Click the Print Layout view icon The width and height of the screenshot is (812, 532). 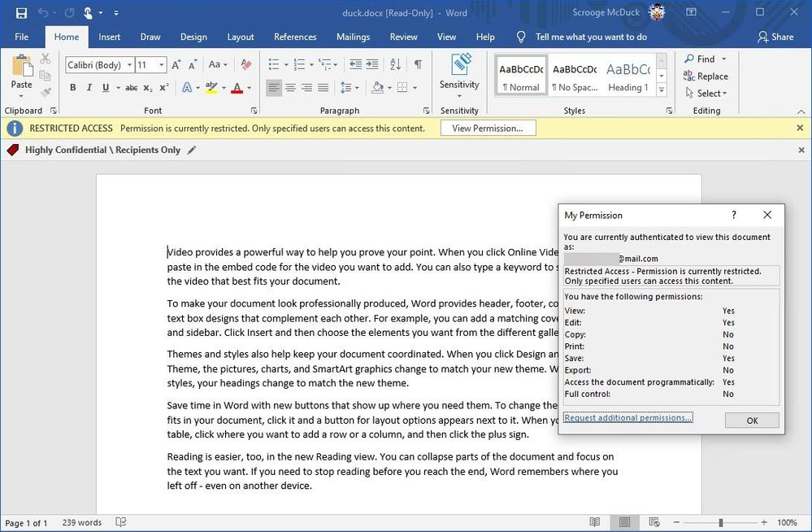[x=624, y=522]
